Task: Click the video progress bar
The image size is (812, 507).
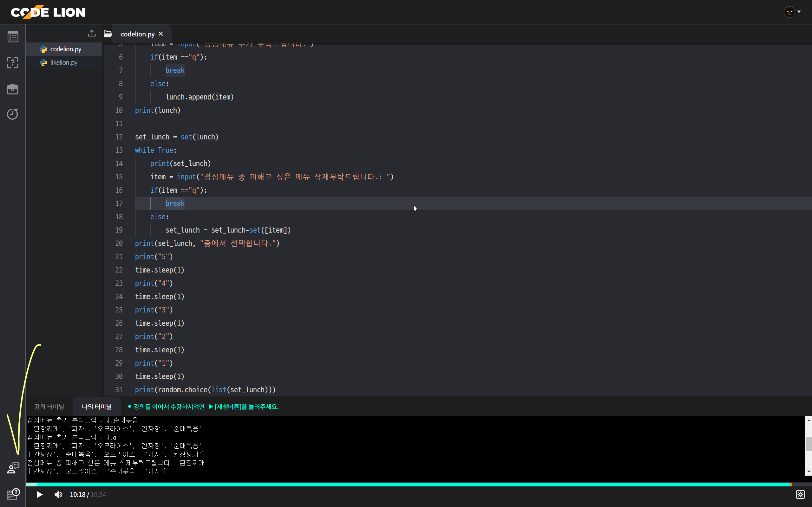Action: (403, 484)
